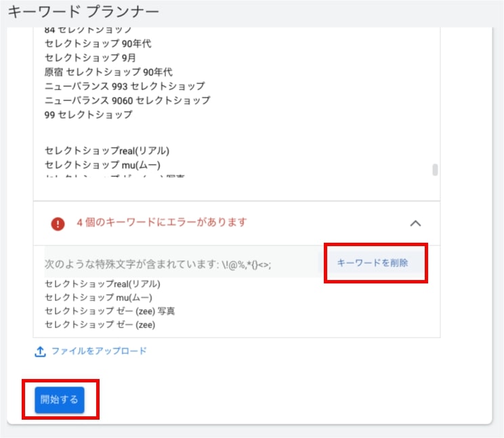The height and width of the screenshot is (438, 504).
Task: Click セレクトショップreal(リアル) inside the keyword input box
Action: click(x=106, y=151)
